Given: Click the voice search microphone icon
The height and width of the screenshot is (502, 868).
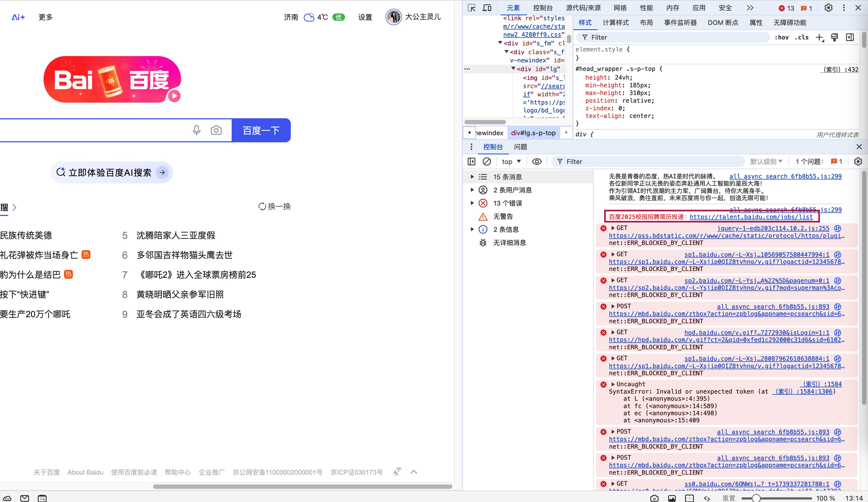Looking at the screenshot, I should coord(196,130).
